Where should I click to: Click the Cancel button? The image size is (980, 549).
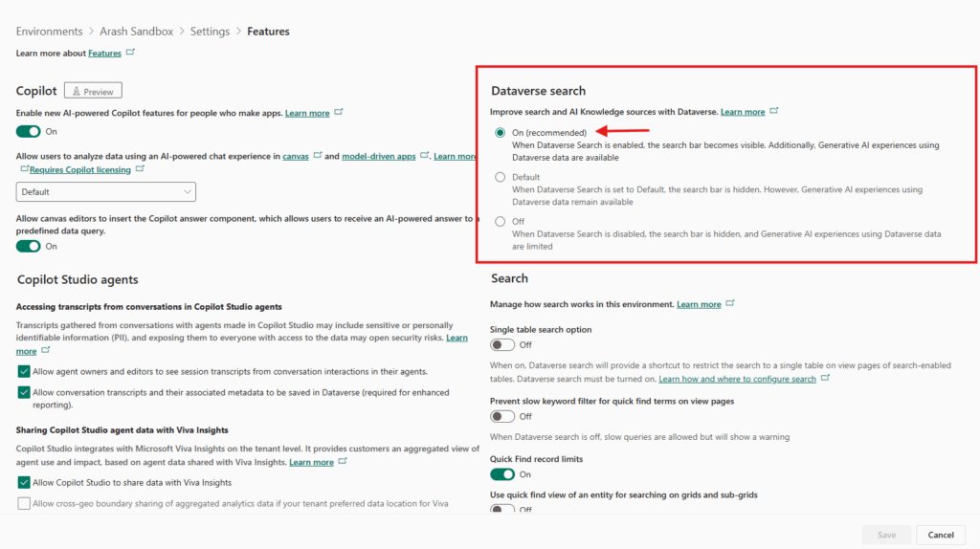point(941,535)
